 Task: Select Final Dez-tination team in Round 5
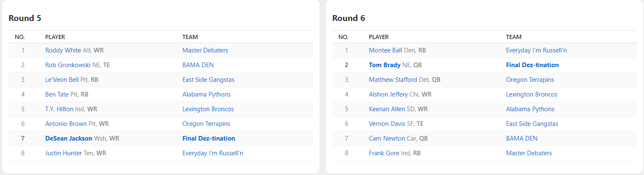pos(209,138)
